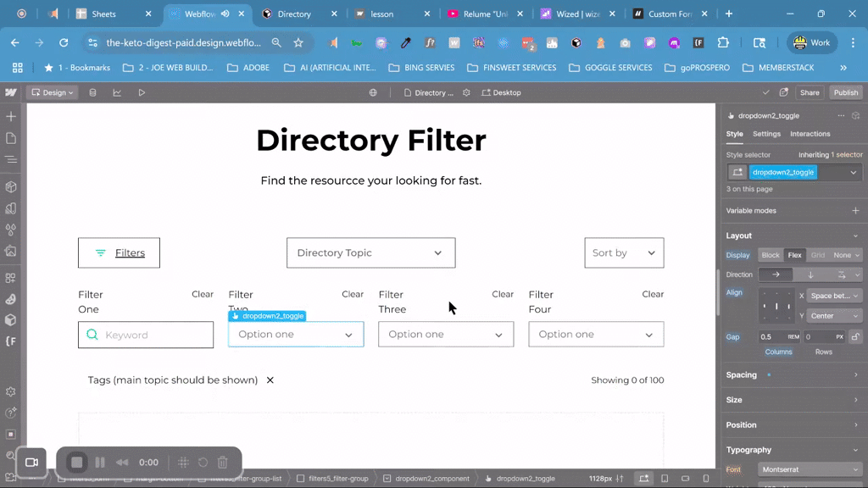The width and height of the screenshot is (868, 488).
Task: Open the Assets image icon in sidebar
Action: click(x=11, y=251)
